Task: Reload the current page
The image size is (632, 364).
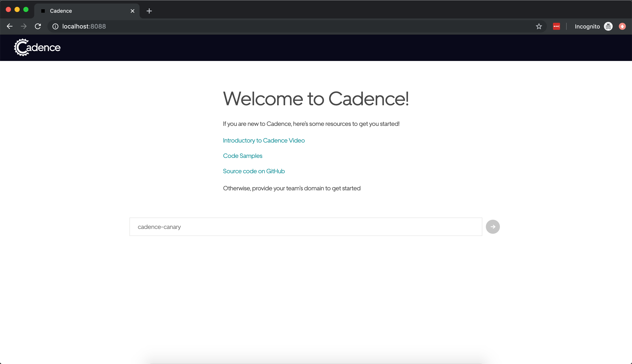Action: pos(38,26)
